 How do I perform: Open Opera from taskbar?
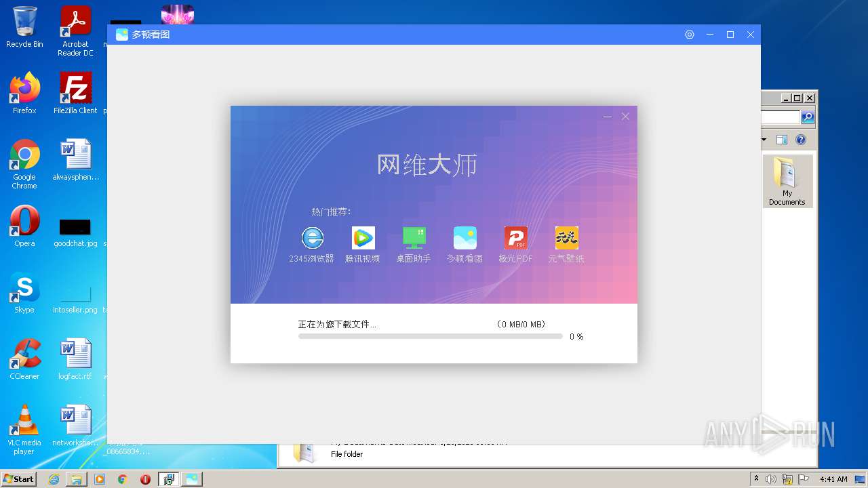pos(145,479)
